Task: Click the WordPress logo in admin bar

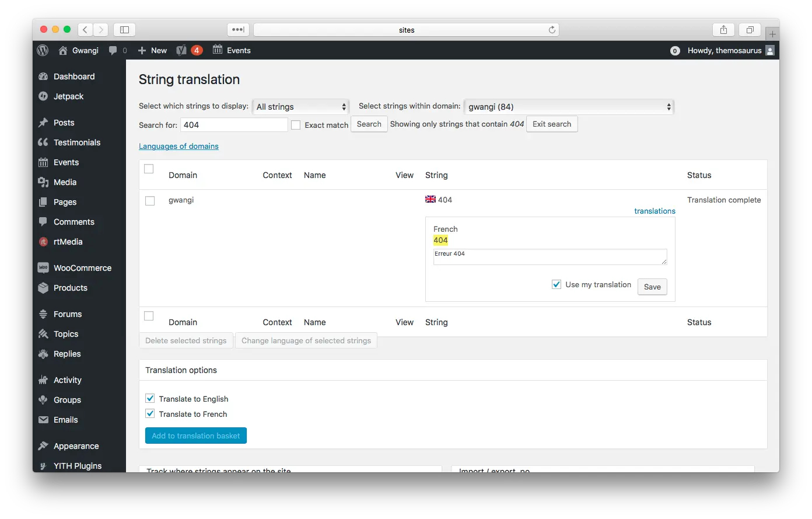Action: [43, 51]
